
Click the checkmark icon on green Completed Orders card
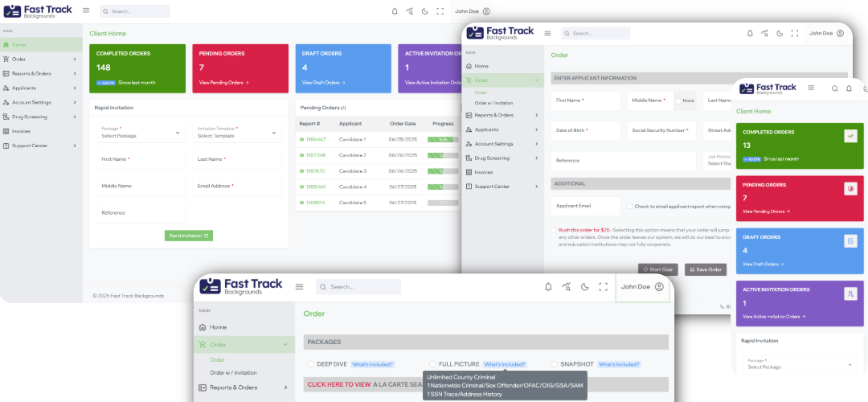pyautogui.click(x=850, y=137)
